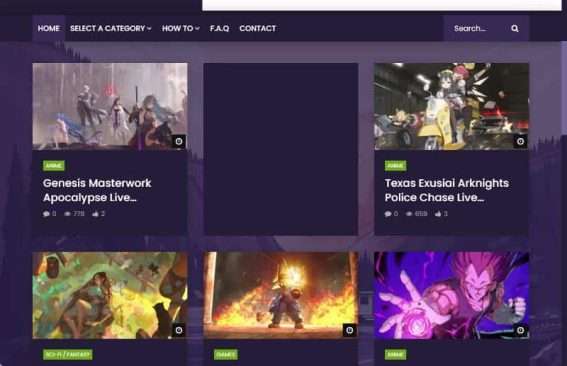Viewport: 567px width, 366px height.
Task: Click the comments icon under Texas Exusiai post
Action: click(x=388, y=214)
